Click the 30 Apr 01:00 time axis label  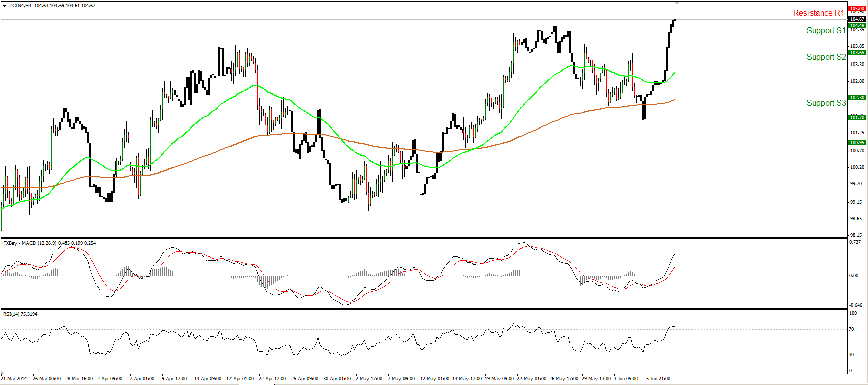337,379
